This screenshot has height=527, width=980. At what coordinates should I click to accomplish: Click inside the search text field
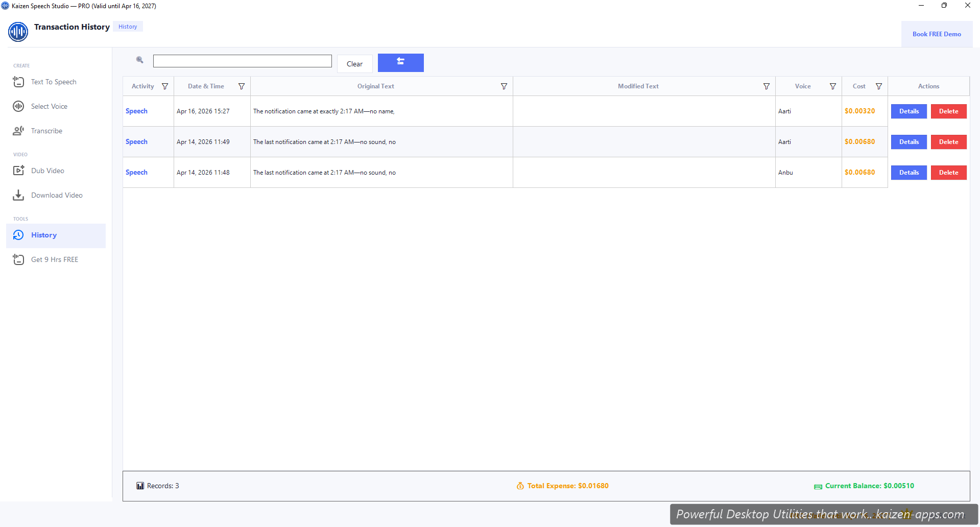tap(242, 61)
